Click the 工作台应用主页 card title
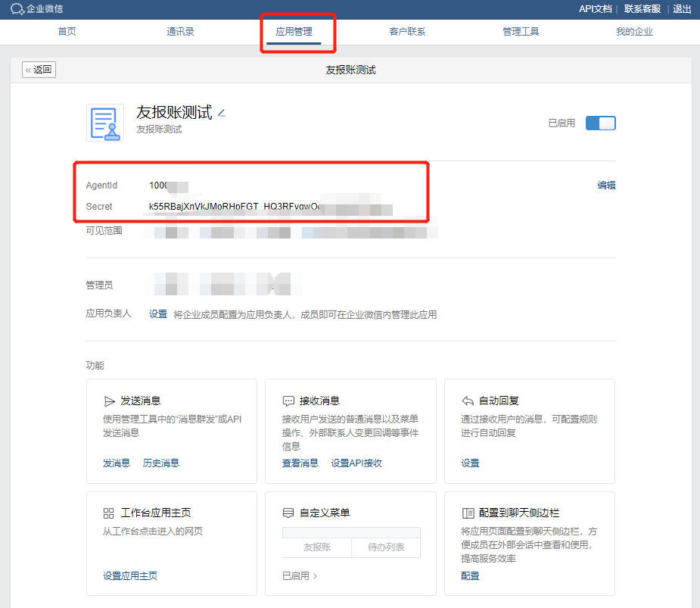Screen dimensions: 700x608 point(156,513)
